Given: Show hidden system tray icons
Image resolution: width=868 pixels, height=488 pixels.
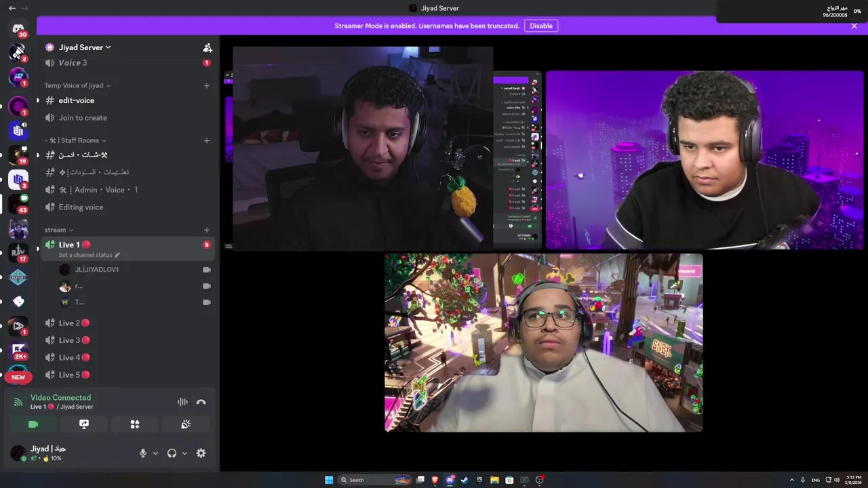Looking at the screenshot, I should click(791, 480).
